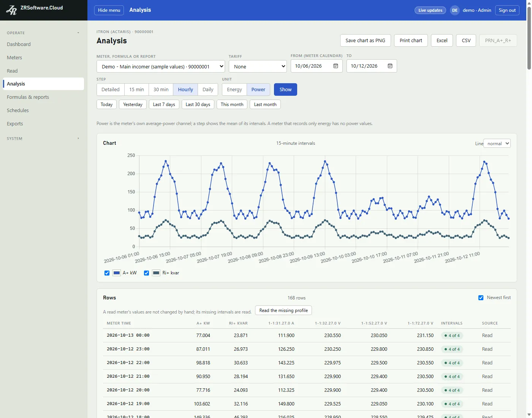
Task: Click the Print chart button
Action: click(411, 41)
